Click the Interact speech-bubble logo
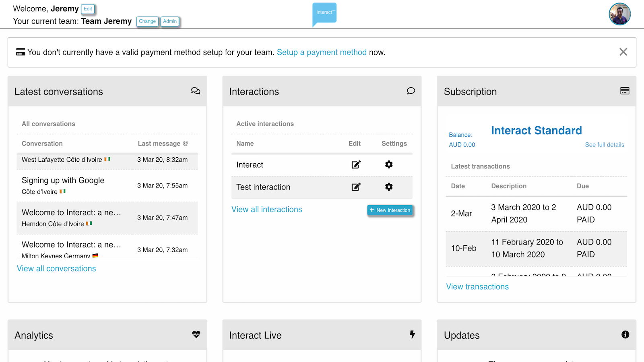This screenshot has height=362, width=644. pyautogui.click(x=324, y=14)
